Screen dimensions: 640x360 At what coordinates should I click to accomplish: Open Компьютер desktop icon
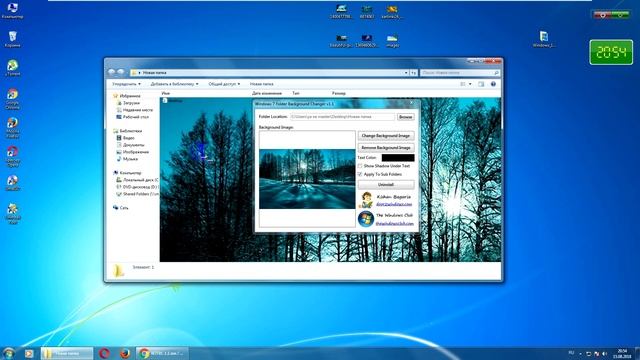point(12,11)
